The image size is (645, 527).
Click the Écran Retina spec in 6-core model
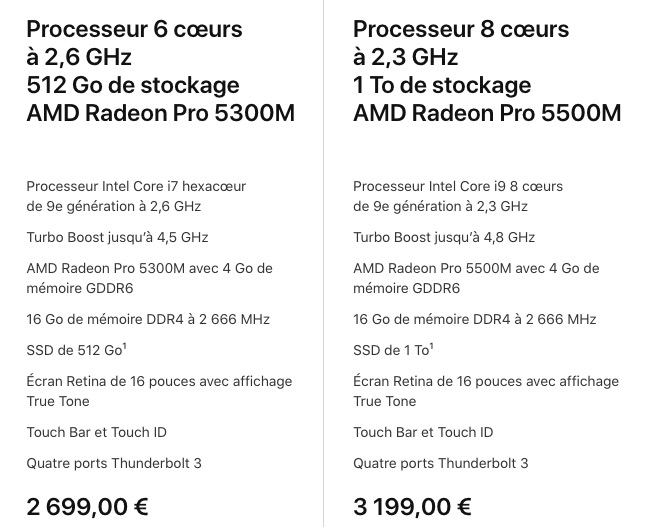click(159, 381)
